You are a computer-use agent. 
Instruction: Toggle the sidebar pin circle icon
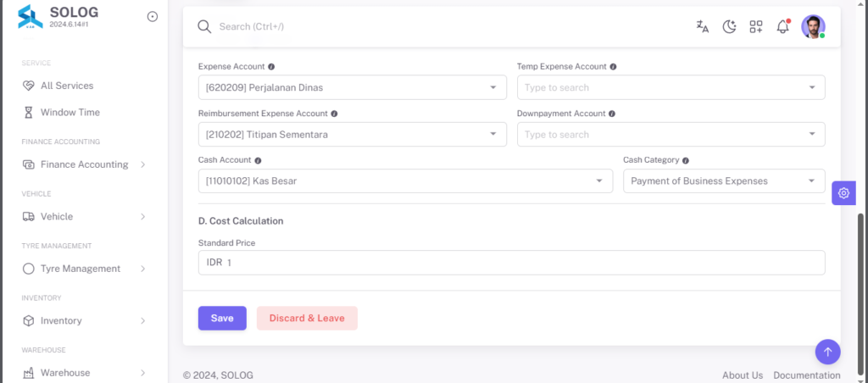(x=153, y=17)
